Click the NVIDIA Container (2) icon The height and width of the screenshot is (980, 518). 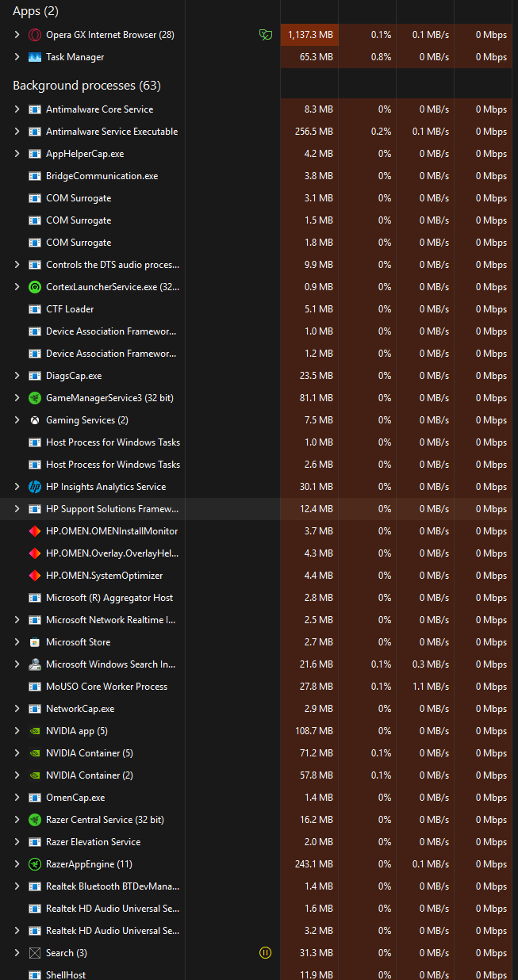coord(35,775)
